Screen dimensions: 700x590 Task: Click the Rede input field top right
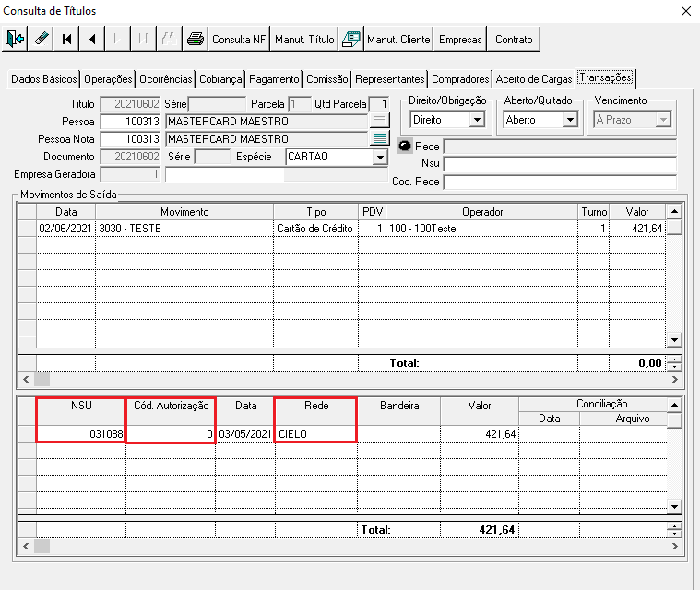pyautogui.click(x=560, y=147)
